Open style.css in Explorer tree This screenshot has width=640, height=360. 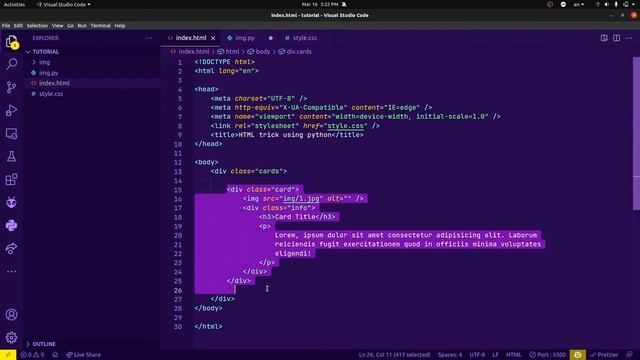[51, 94]
